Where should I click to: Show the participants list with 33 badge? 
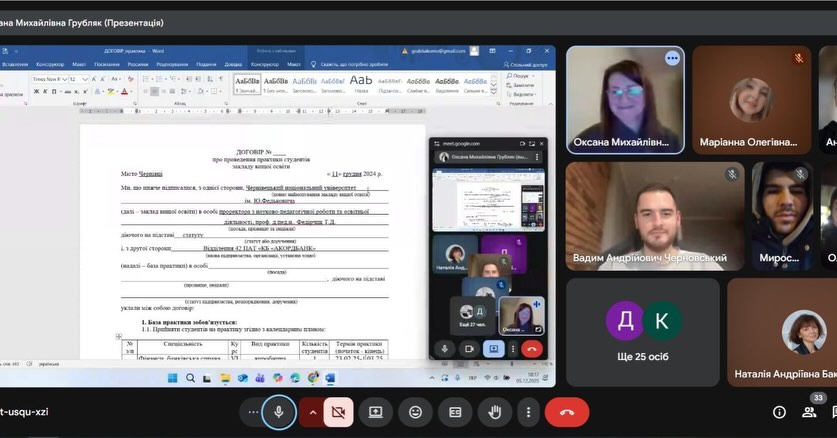(x=810, y=410)
